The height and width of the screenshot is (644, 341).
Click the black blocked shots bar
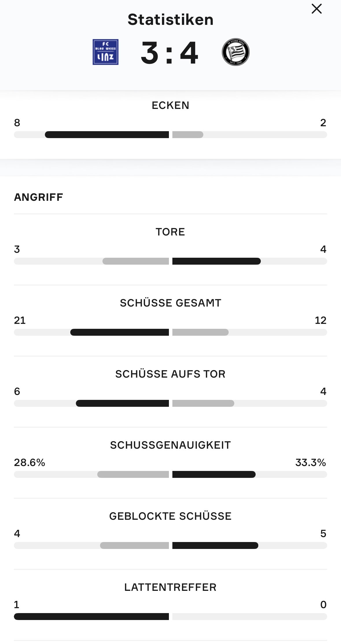point(215,545)
